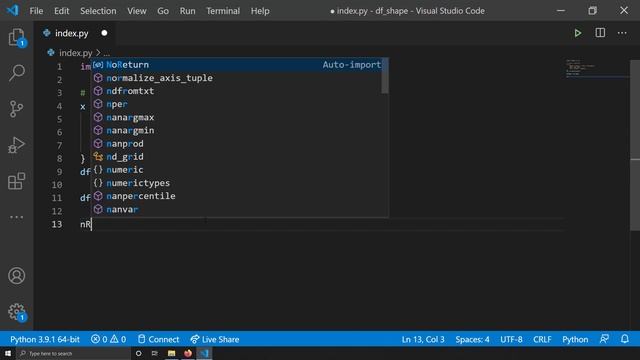Show additional views ellipsis in activity bar
Screen dimensions: 640x360
pyautogui.click(x=16, y=217)
